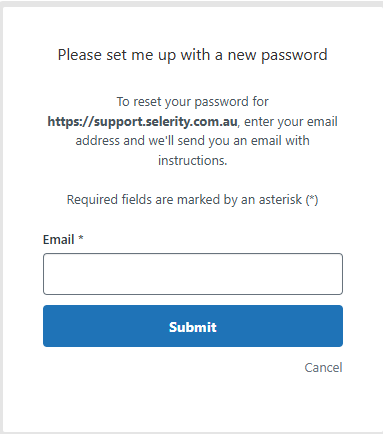Click the Cancel text below Submit
383x434 pixels.
click(x=323, y=367)
